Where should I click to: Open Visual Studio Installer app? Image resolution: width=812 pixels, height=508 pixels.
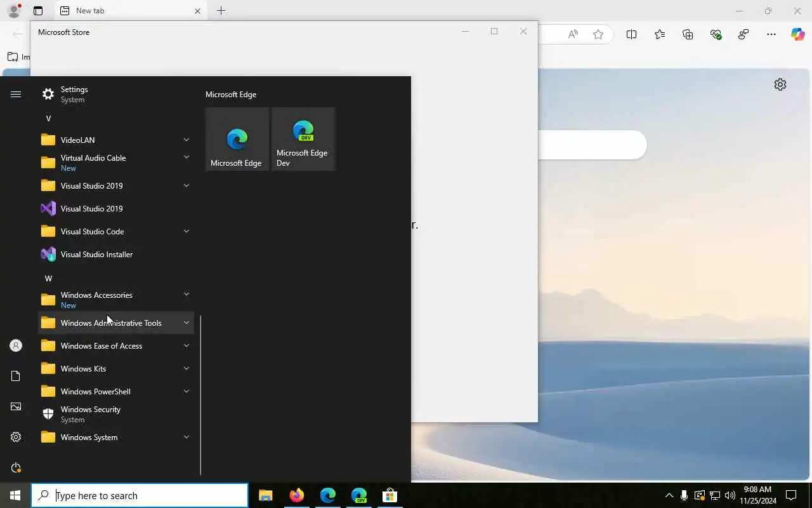click(116, 254)
